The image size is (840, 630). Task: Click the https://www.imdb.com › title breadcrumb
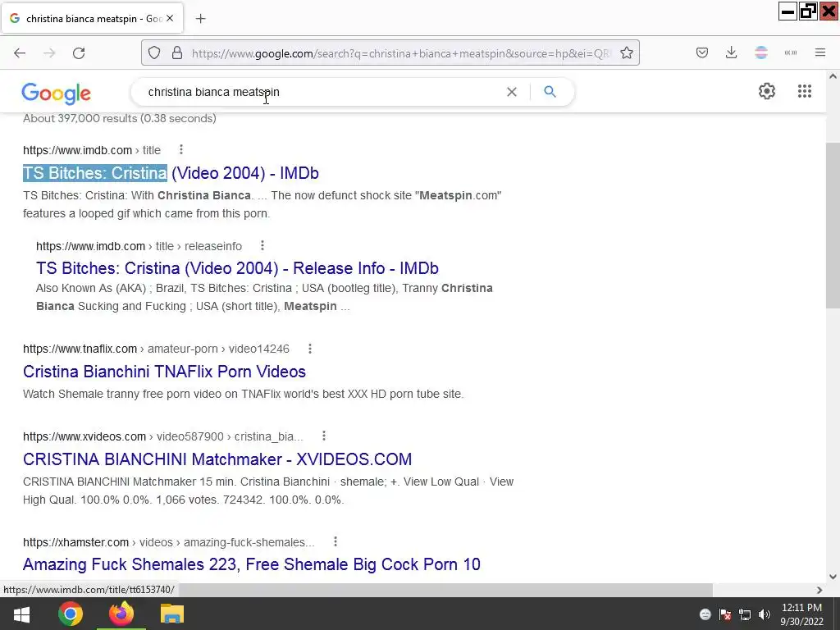(x=92, y=150)
